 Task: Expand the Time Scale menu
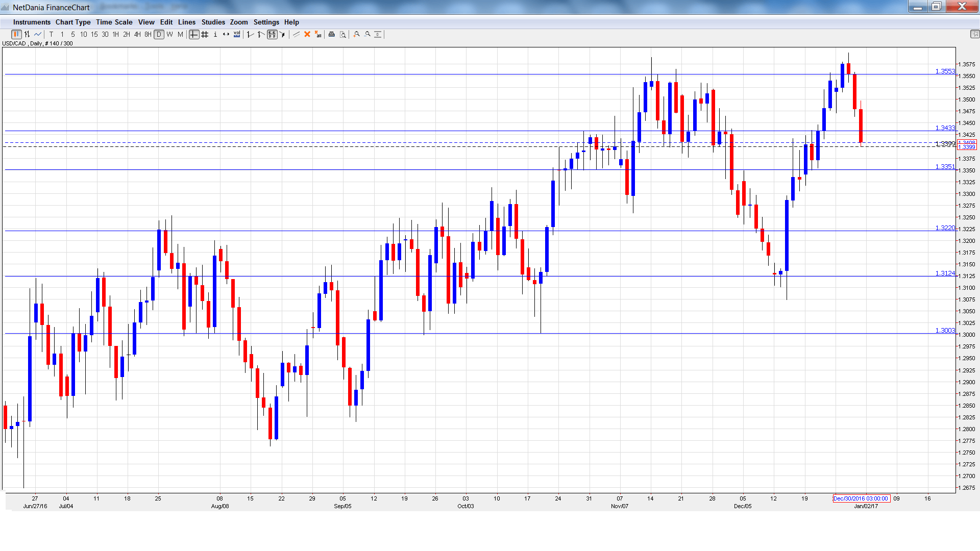tap(114, 22)
